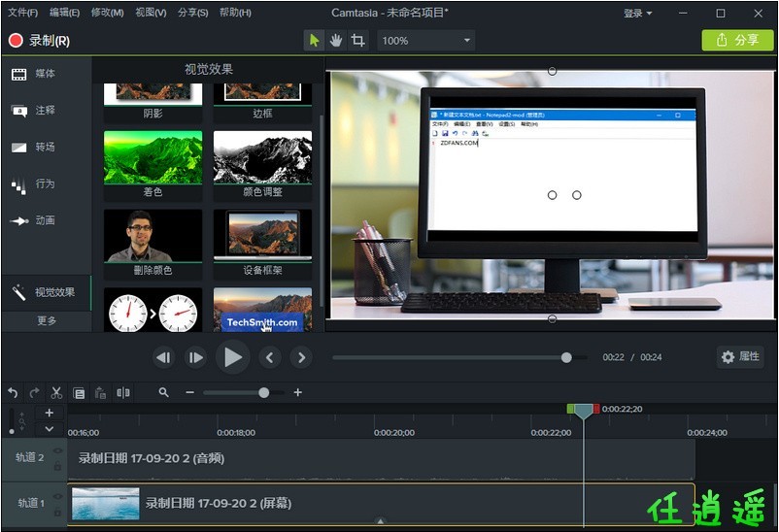
Task: Open the 文件(F) menu
Action: click(23, 13)
